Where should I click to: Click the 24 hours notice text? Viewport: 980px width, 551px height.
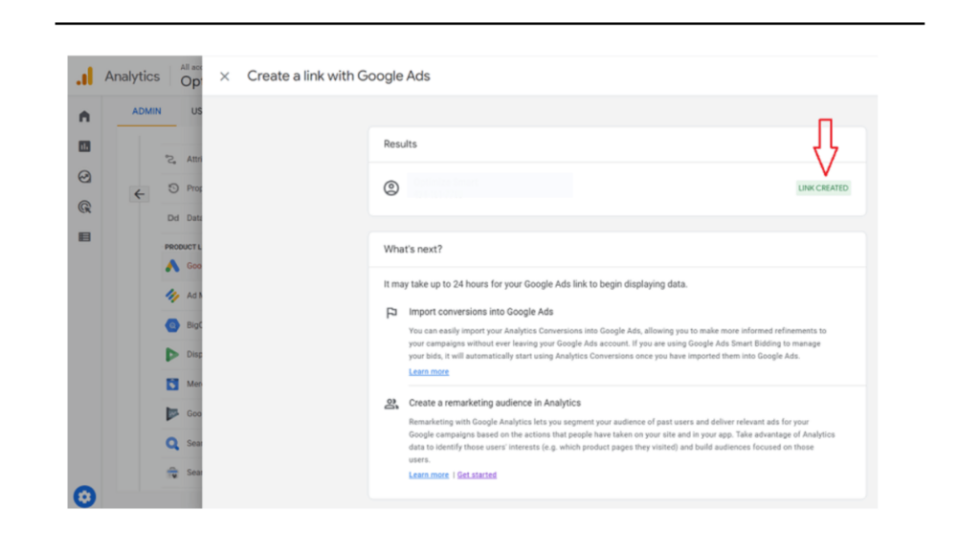[535, 284]
